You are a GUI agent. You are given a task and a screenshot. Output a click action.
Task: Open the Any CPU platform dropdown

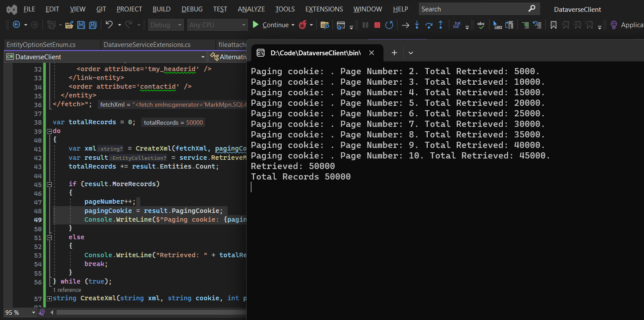pos(217,25)
